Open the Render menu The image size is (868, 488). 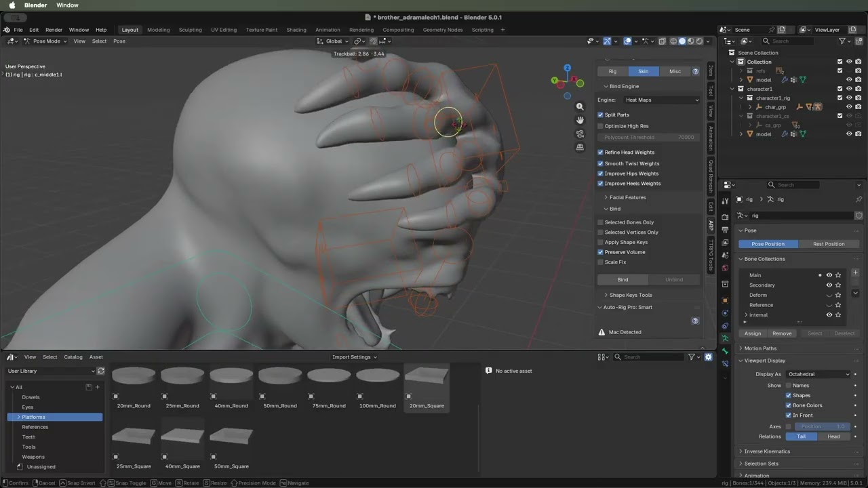click(x=54, y=30)
